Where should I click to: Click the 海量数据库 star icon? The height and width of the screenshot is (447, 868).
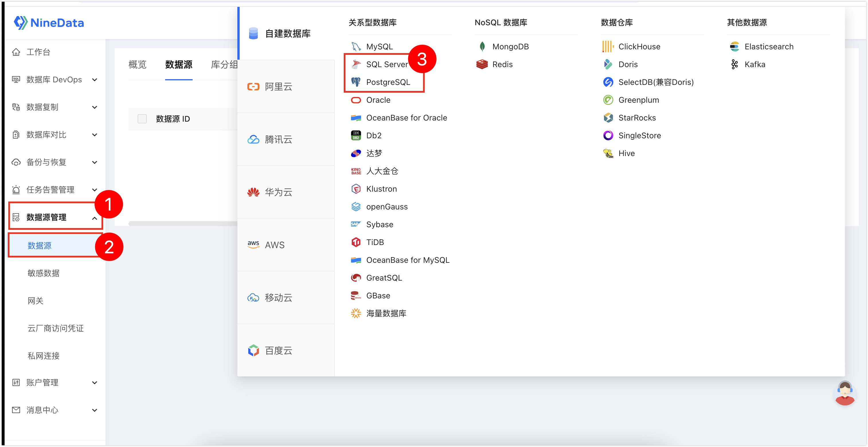point(356,313)
